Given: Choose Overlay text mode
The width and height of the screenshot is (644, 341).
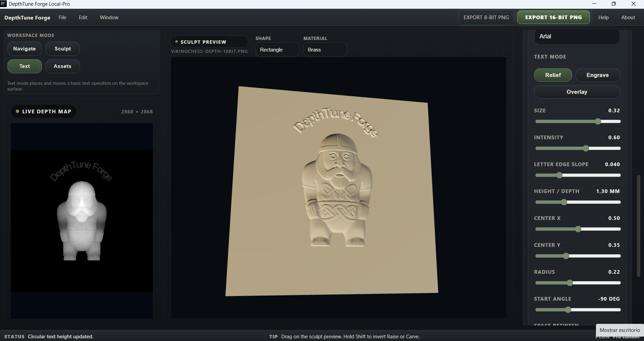Looking at the screenshot, I should [x=577, y=92].
